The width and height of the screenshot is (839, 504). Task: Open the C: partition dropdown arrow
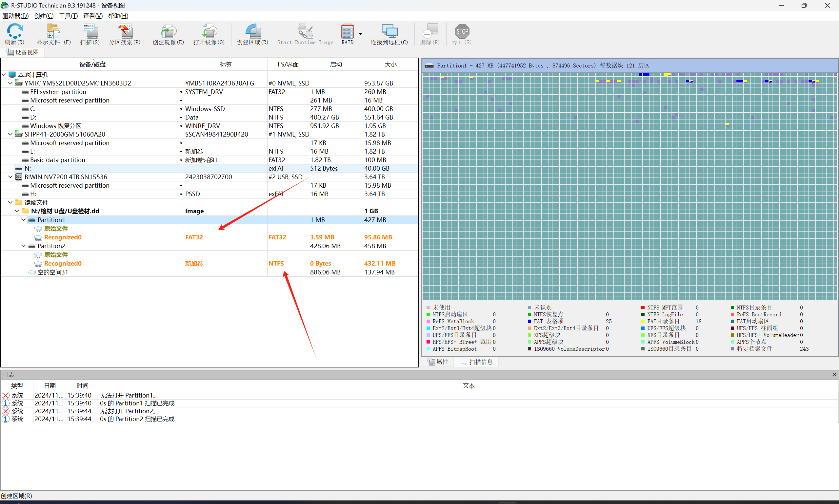[181, 109]
